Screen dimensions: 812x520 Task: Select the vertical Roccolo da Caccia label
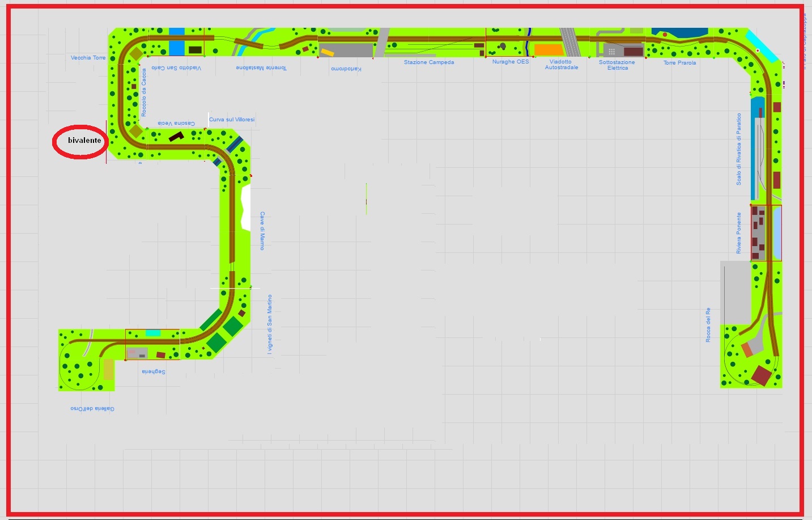tap(144, 92)
